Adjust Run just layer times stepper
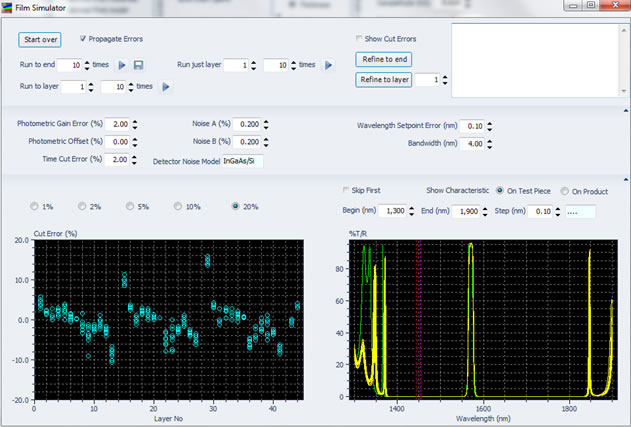The image size is (631, 427). click(293, 65)
